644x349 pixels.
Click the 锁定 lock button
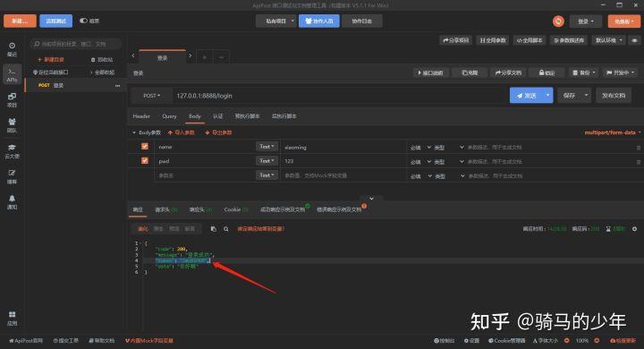point(547,72)
